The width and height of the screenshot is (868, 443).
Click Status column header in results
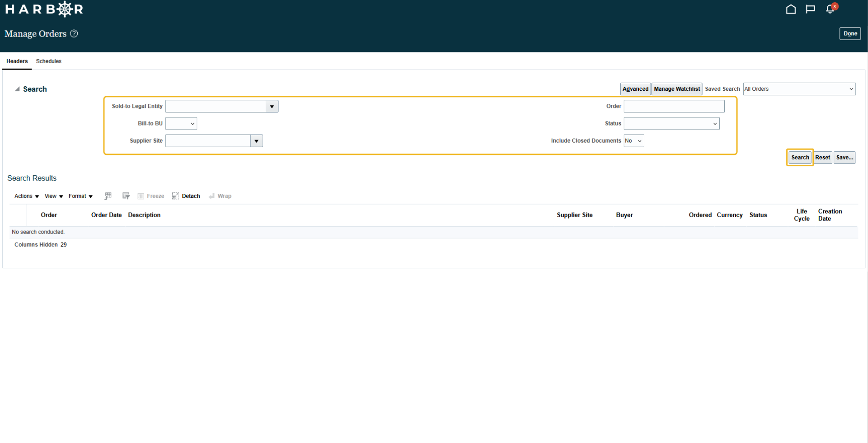[x=758, y=215]
